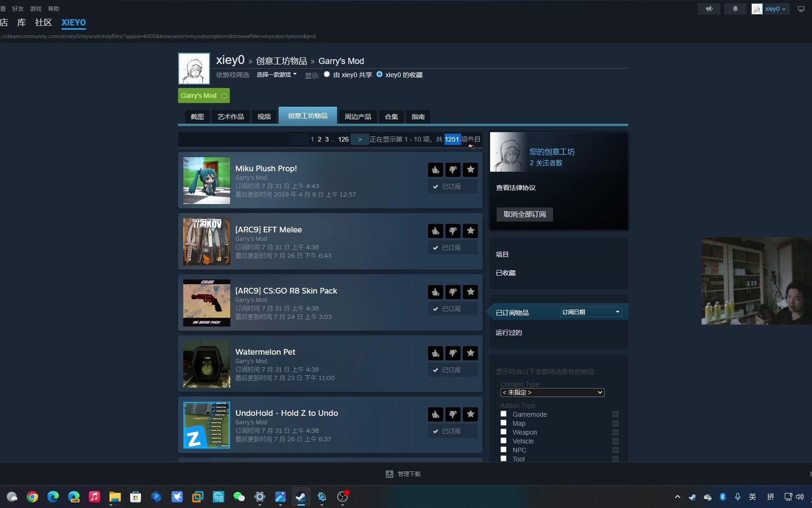Enable the Weapon addon type filter
Screen dimensions: 812x508
[503, 431]
